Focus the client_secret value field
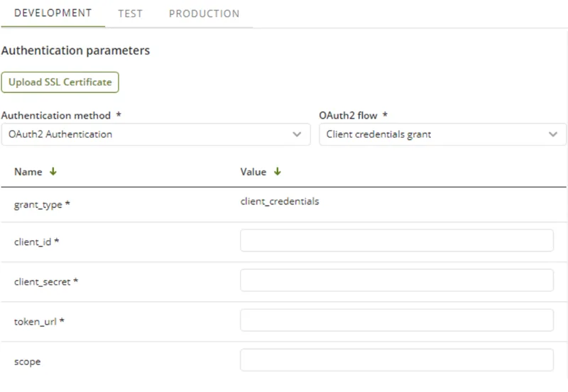The image size is (568, 392). pyautogui.click(x=397, y=280)
